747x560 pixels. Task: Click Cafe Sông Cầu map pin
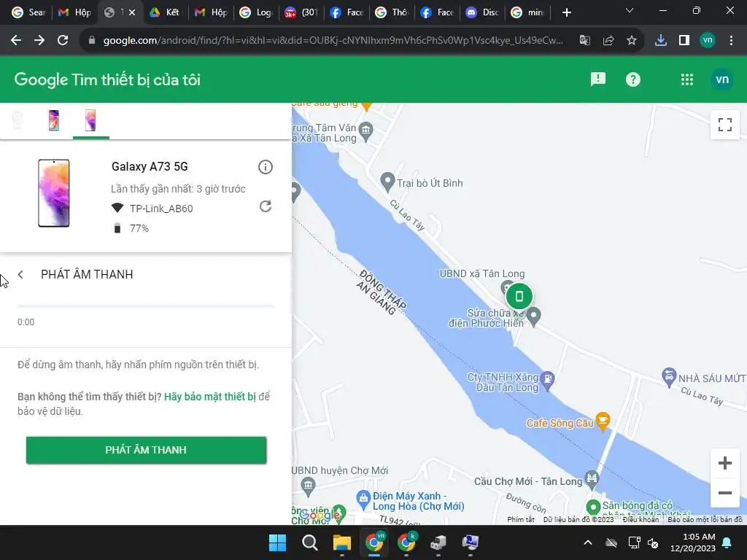[x=603, y=421]
